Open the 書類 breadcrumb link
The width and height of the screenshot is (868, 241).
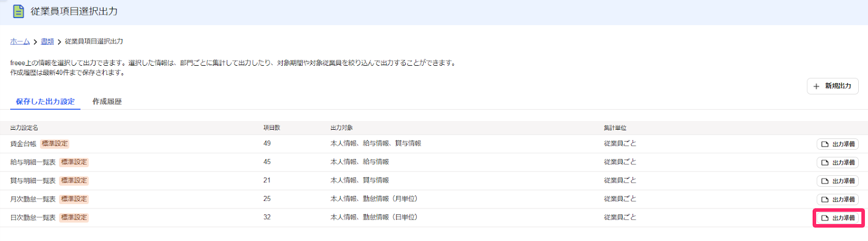click(x=47, y=42)
